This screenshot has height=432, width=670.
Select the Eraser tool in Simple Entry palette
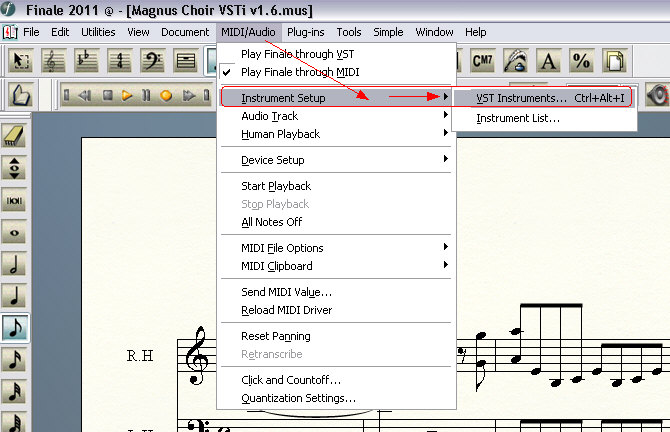point(14,136)
